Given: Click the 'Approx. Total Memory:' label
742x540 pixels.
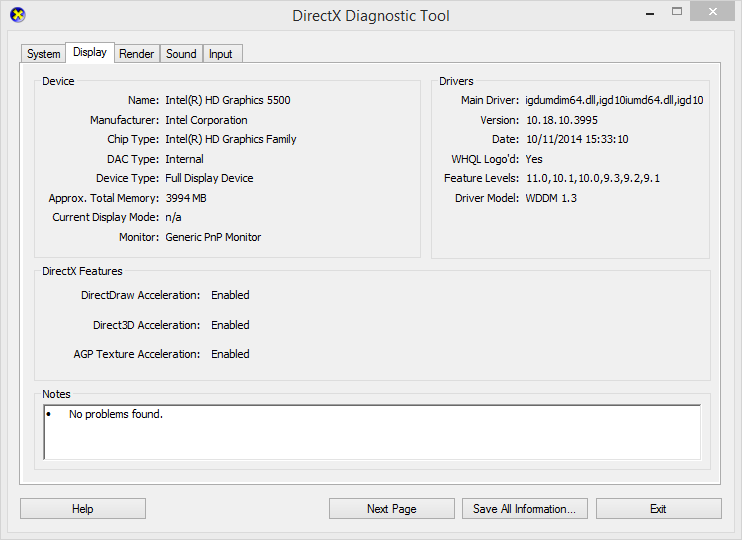Looking at the screenshot, I should click(x=104, y=198).
